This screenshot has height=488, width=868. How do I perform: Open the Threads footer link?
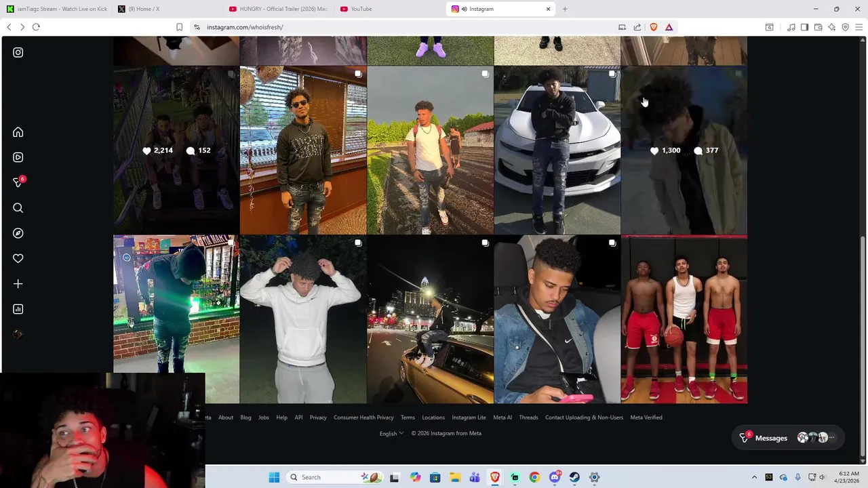point(528,418)
